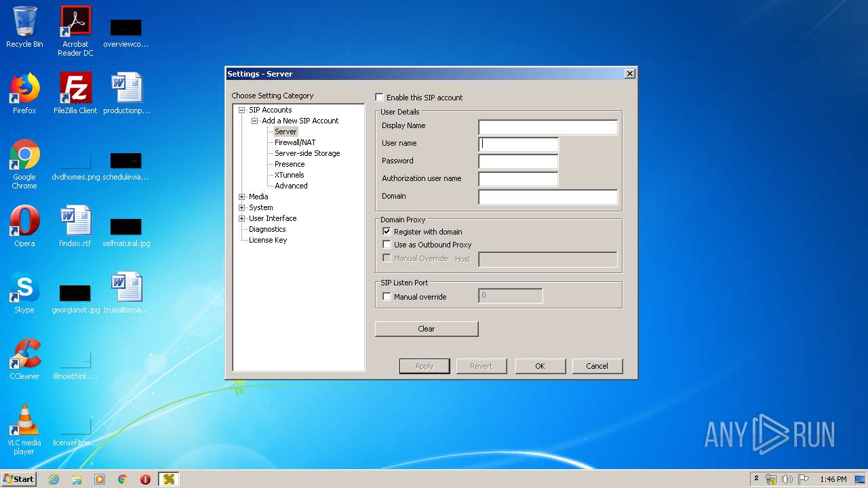Launch Google Chrome desktop shortcut
The image size is (868, 488).
tap(24, 164)
